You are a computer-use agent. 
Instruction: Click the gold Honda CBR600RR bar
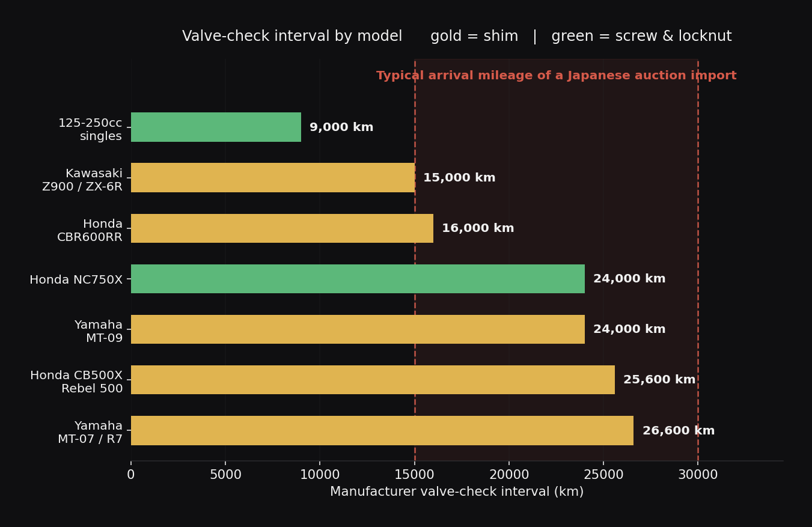pos(282,228)
